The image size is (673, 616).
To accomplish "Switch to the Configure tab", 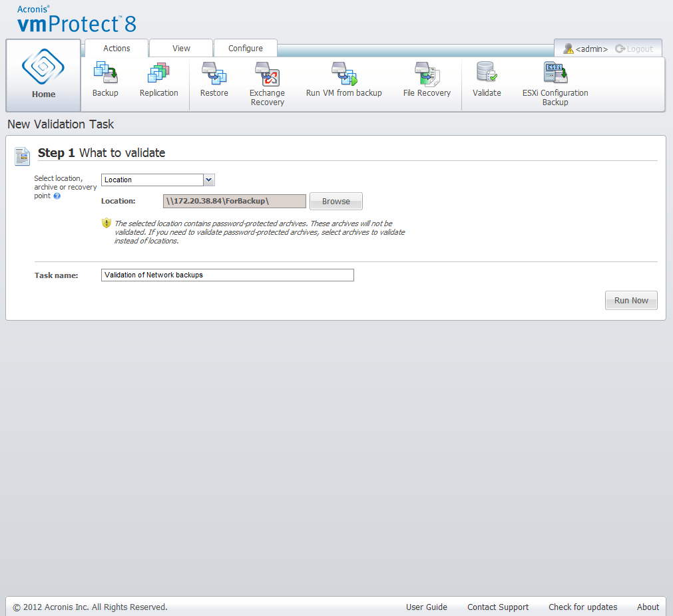I will [x=246, y=49].
